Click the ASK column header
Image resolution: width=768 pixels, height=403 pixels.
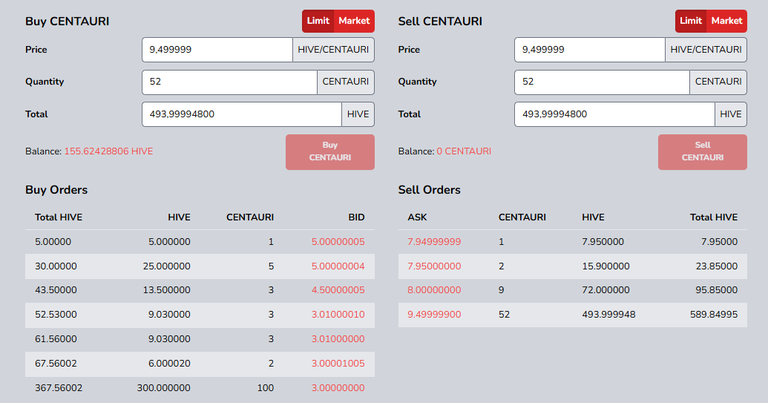point(417,217)
